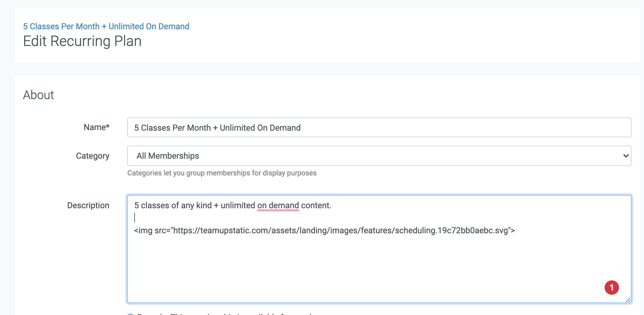Image resolution: width=644 pixels, height=315 pixels.
Task: Click the "Description" field label
Action: coord(88,206)
